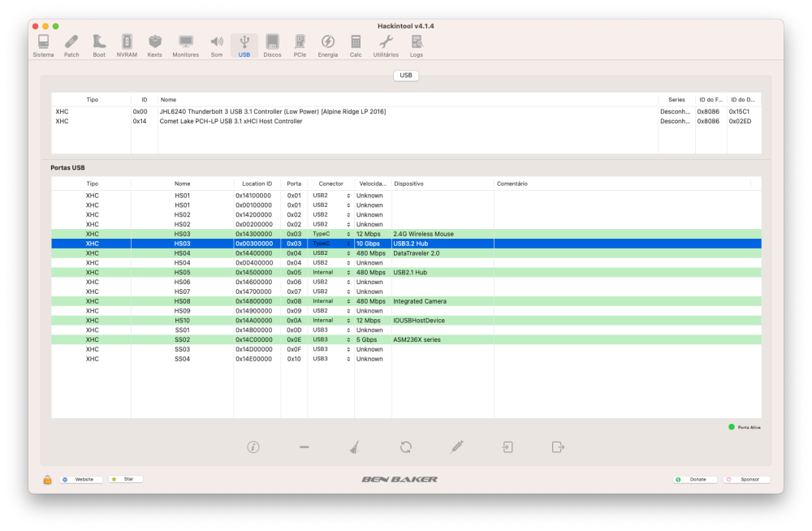Open the Logs toolbar section

pos(417,45)
